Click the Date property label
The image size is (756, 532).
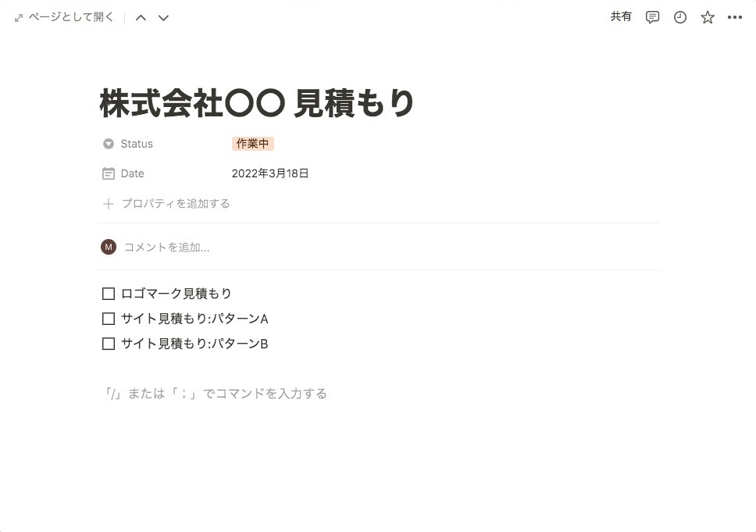pyautogui.click(x=132, y=173)
